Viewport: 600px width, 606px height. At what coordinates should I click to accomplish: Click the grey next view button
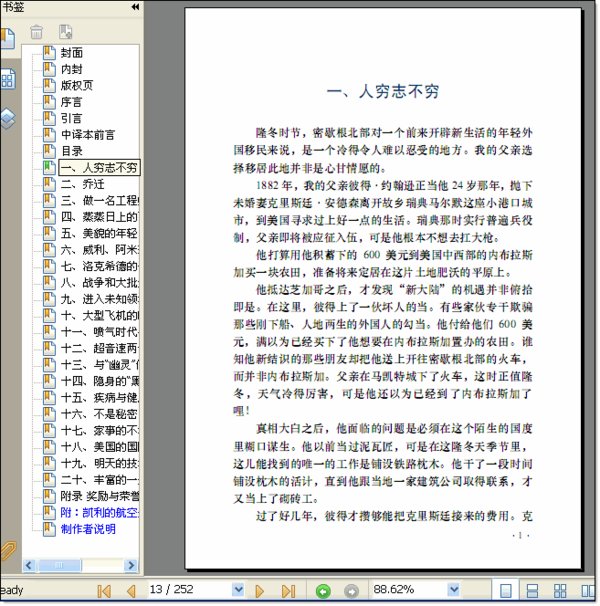pos(351,591)
